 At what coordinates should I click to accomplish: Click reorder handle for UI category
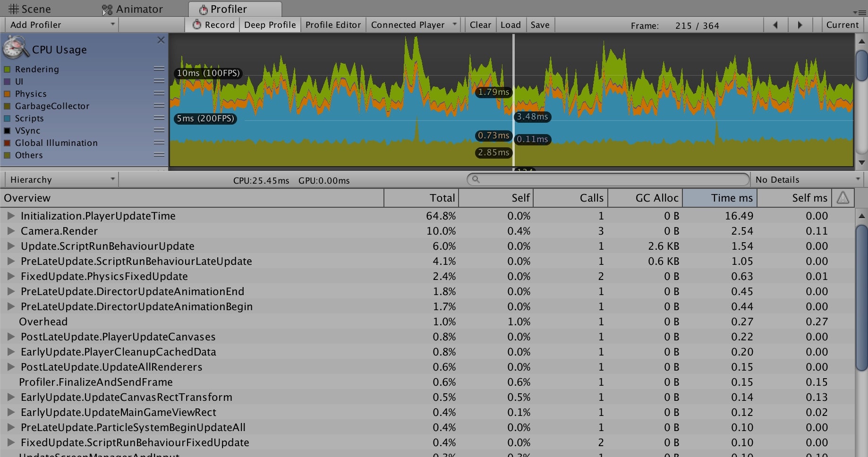(x=159, y=81)
